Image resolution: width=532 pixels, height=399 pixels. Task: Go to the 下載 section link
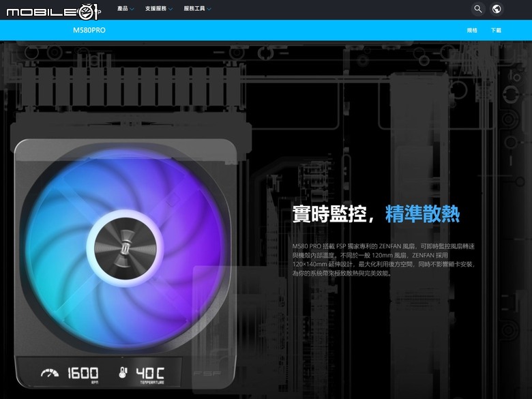(x=496, y=30)
